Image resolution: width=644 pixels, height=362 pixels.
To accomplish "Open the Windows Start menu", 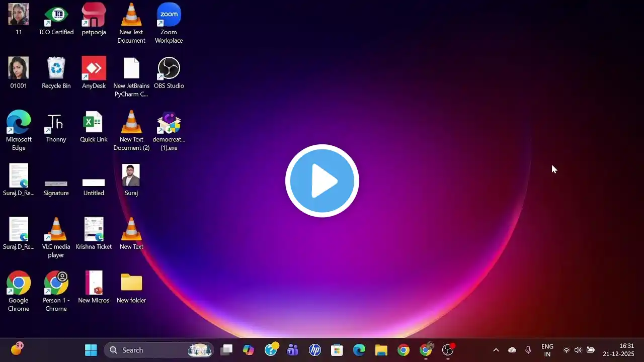I will click(91, 350).
